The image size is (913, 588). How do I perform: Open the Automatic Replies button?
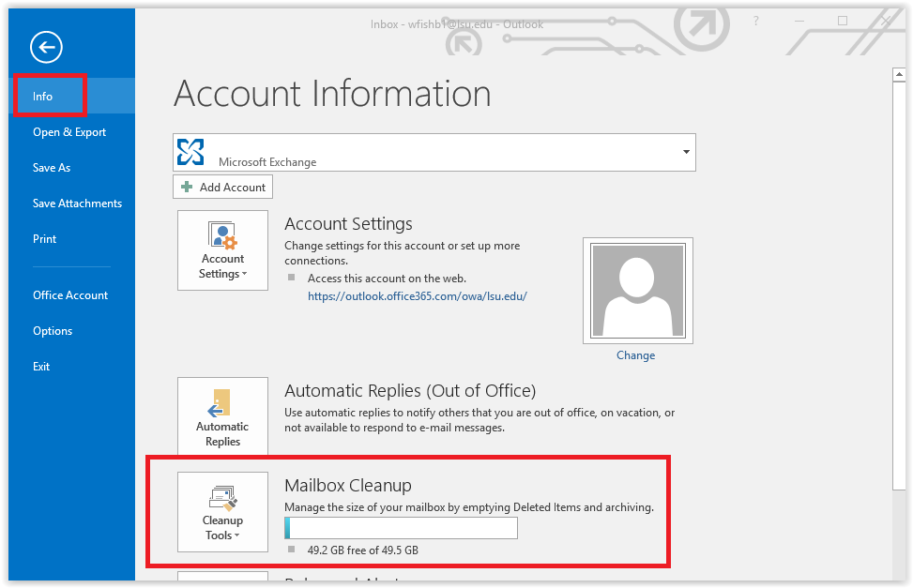[222, 416]
